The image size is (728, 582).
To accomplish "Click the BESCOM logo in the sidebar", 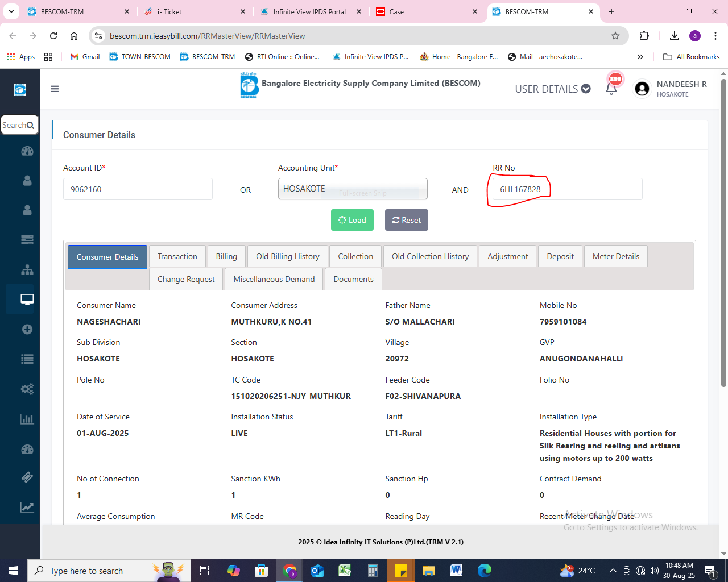I will (20, 89).
